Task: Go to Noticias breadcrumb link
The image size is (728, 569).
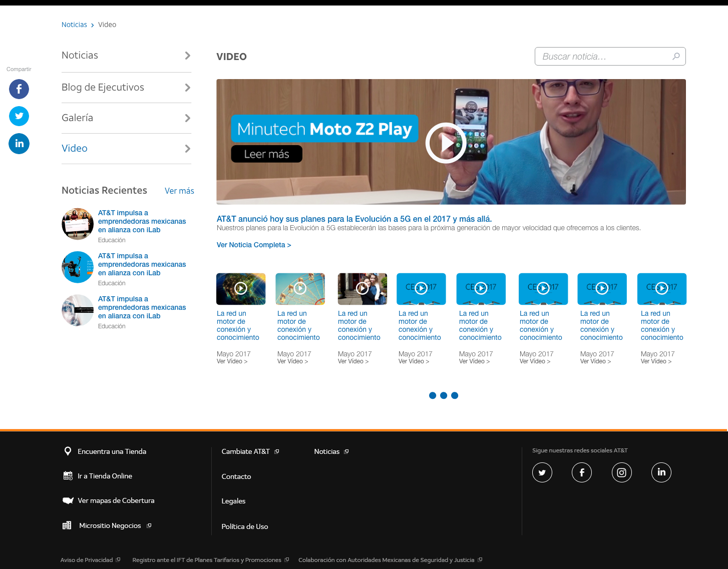Action: pyautogui.click(x=74, y=25)
